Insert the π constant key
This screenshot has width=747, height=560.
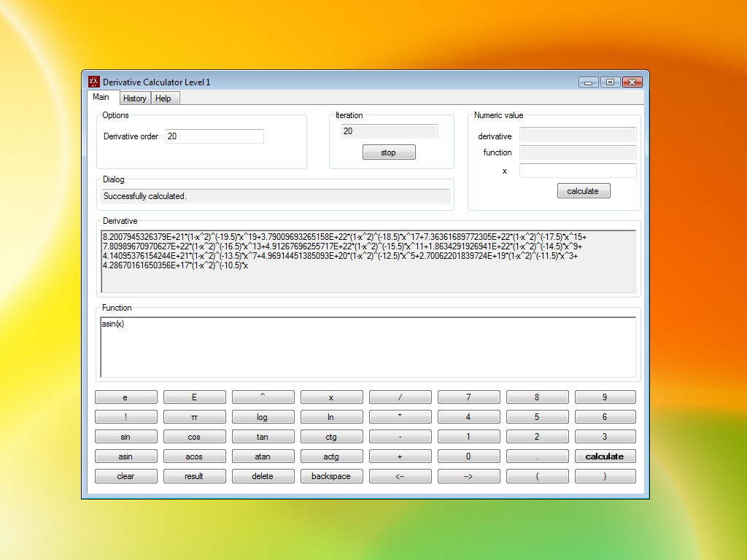tap(194, 417)
